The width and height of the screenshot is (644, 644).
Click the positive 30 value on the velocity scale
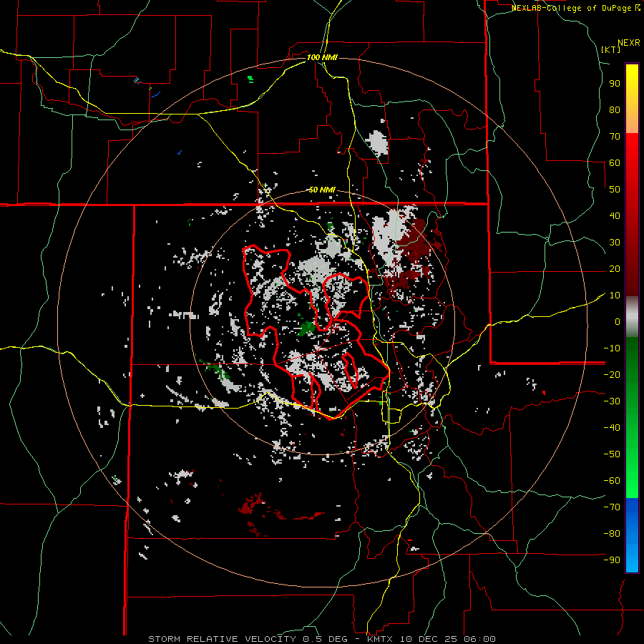point(615,243)
